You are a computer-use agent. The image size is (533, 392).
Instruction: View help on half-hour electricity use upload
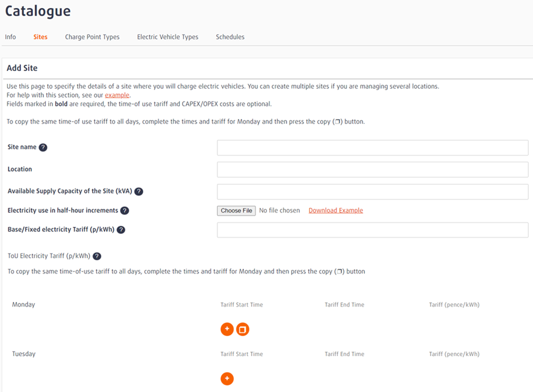pyautogui.click(x=125, y=211)
